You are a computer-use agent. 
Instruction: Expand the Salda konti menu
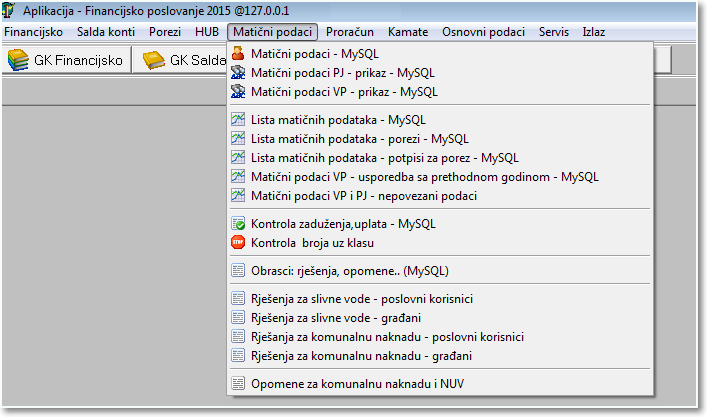coord(106,32)
